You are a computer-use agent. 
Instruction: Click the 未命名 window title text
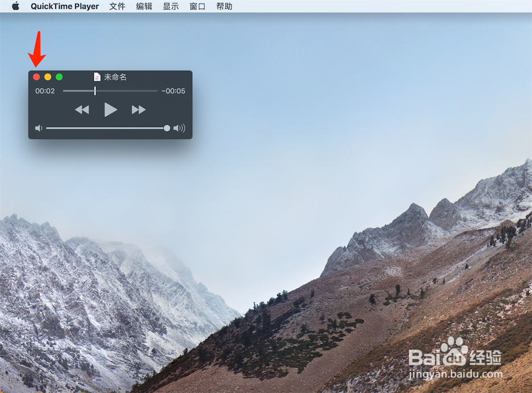114,76
